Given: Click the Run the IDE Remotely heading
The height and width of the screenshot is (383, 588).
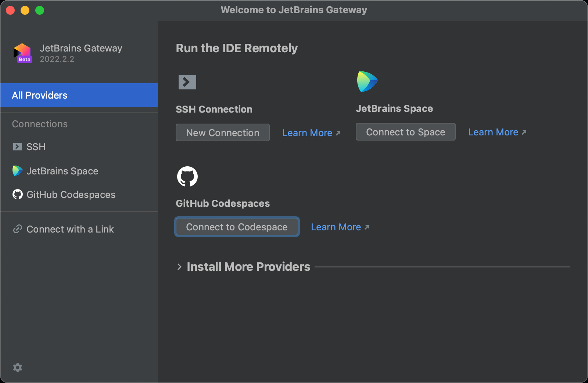Looking at the screenshot, I should click(237, 48).
